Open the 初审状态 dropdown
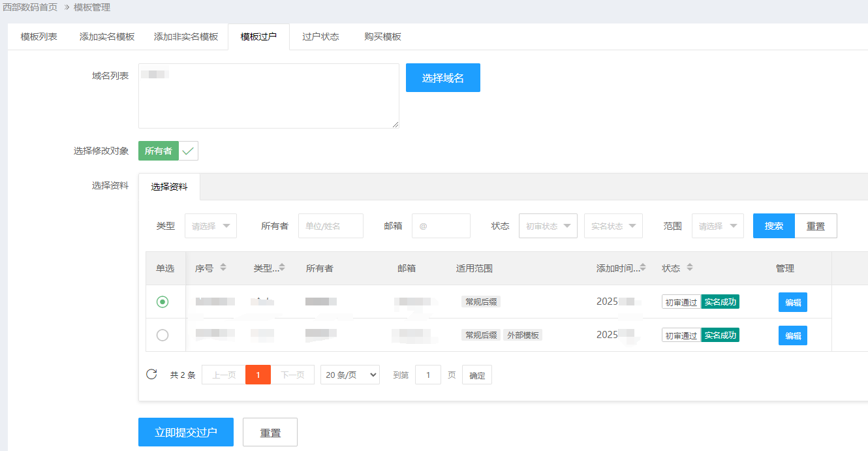 [x=548, y=226]
